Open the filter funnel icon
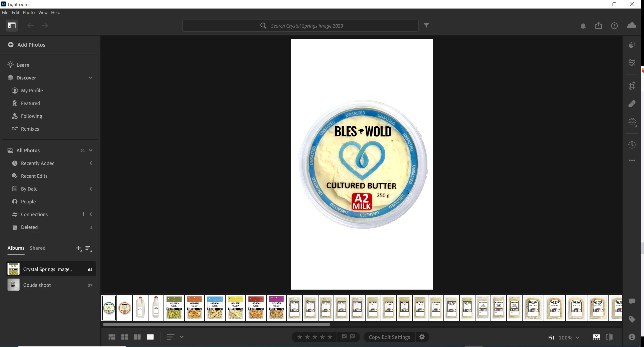 click(426, 26)
